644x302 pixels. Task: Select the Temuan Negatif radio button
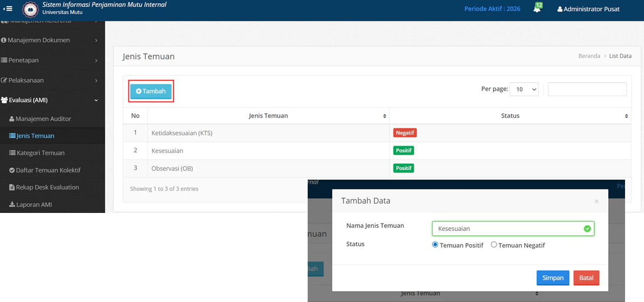pos(494,245)
